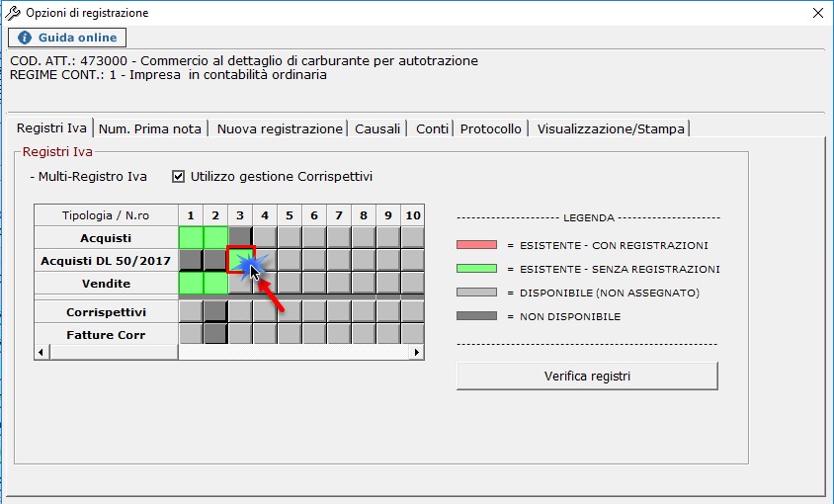Click Vendite register 5 cell
Image resolution: width=834 pixels, height=504 pixels.
click(290, 284)
